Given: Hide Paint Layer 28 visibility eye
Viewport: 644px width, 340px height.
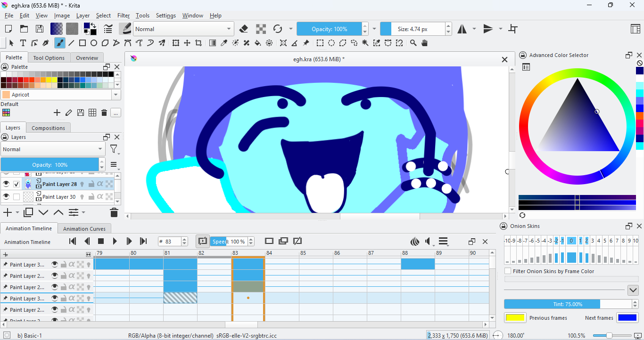Looking at the screenshot, I should 6,184.
